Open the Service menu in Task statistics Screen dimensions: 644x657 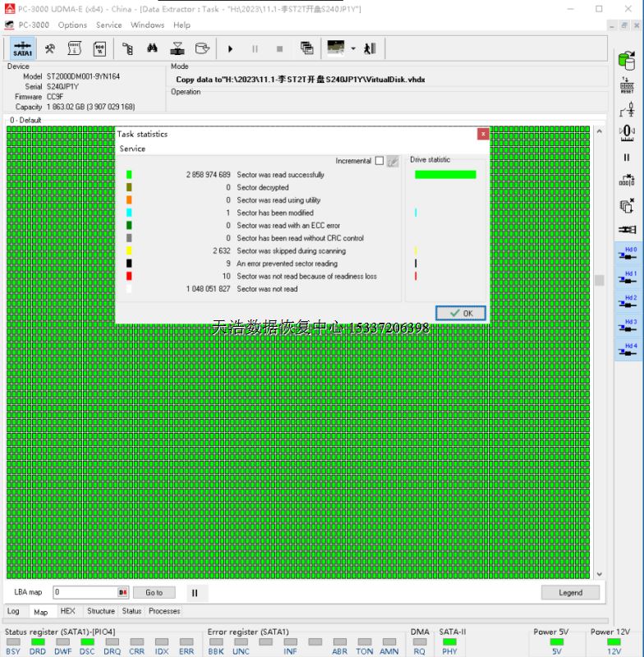[132, 149]
